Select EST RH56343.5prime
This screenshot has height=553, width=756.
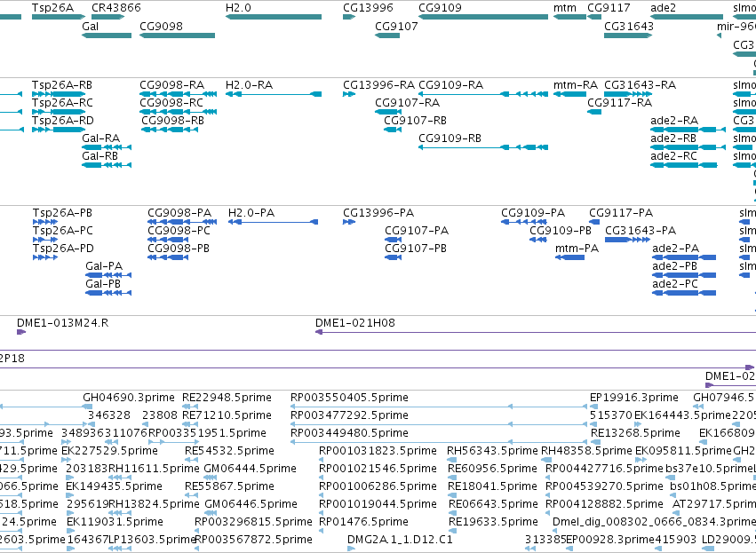[492, 451]
